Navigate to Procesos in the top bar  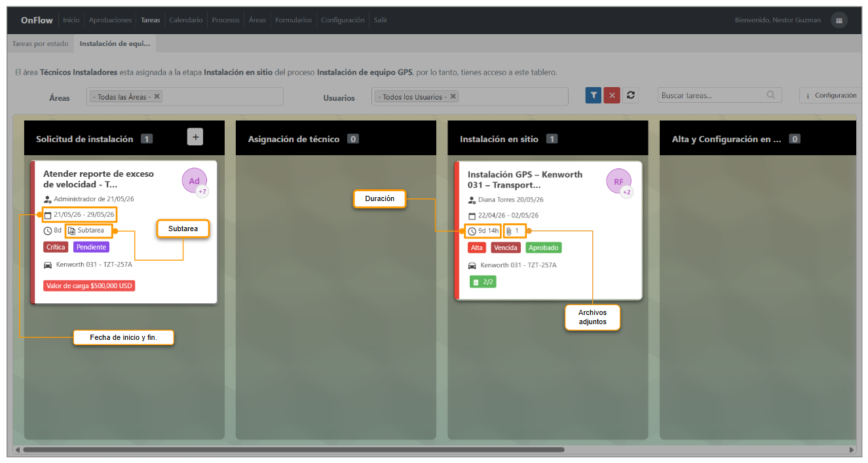[x=226, y=20]
